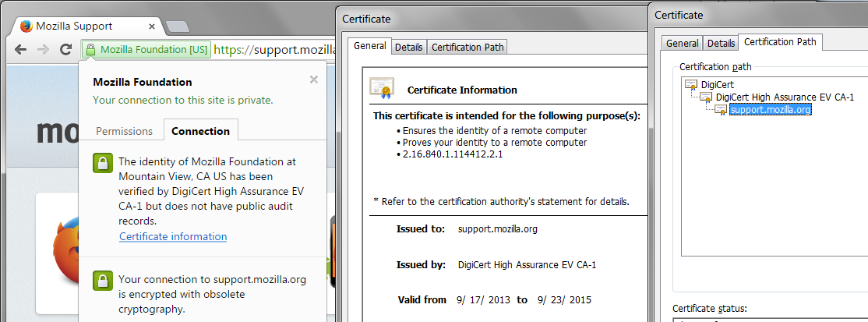
Task: Click the Issued to value support.mozilla.org
Action: (x=498, y=228)
